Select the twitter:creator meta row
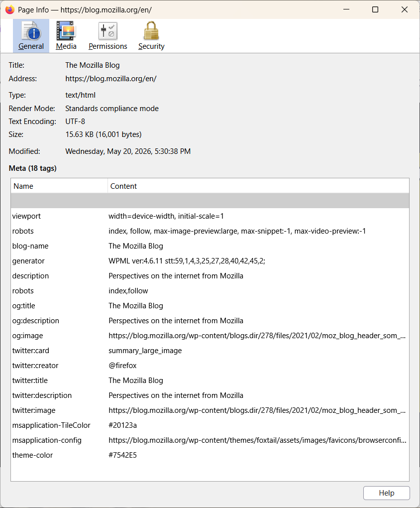 tap(210, 366)
